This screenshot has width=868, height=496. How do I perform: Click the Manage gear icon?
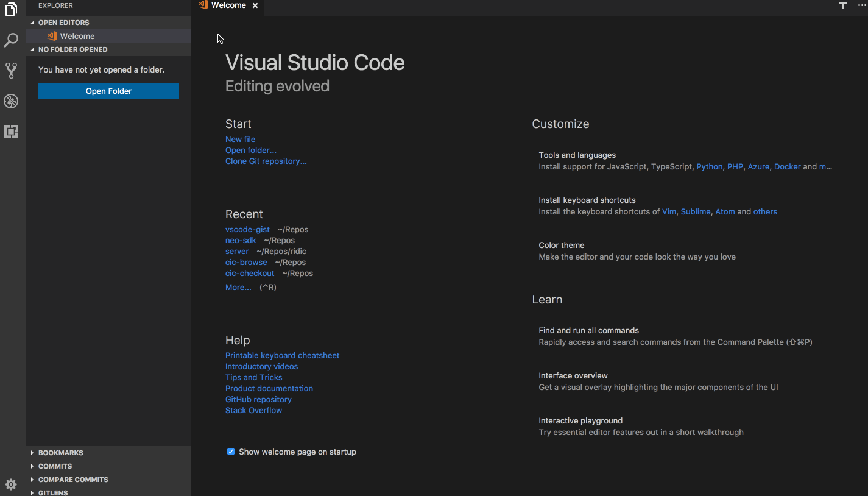point(11,484)
